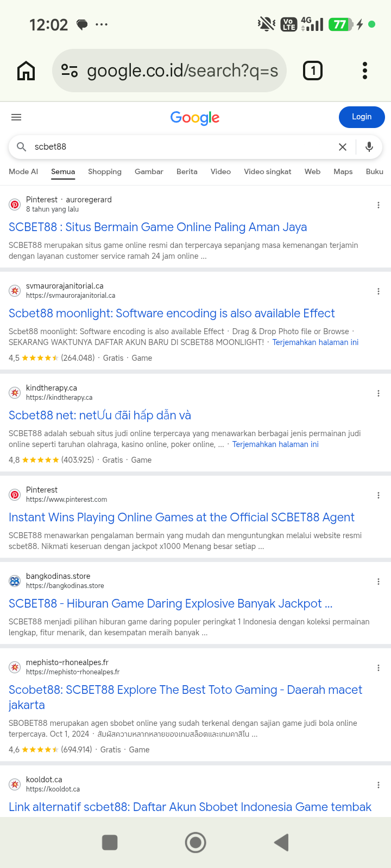Open the site info icon in address bar
391x868 pixels.
70,71
